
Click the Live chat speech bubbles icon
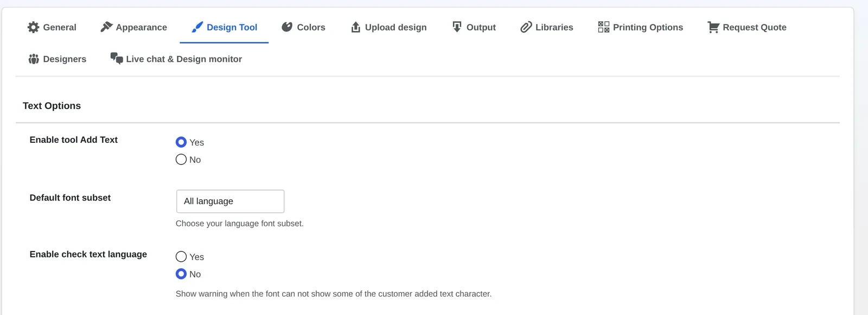(117, 58)
